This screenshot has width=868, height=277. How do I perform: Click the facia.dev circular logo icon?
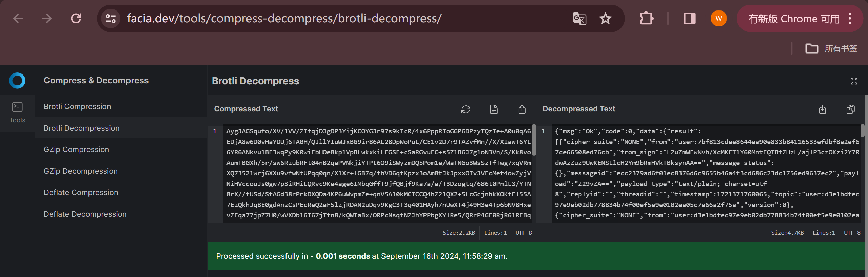click(x=17, y=81)
